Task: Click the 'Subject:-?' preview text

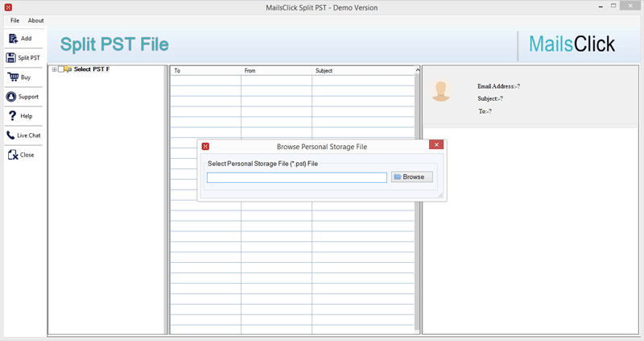Action: 490,98
